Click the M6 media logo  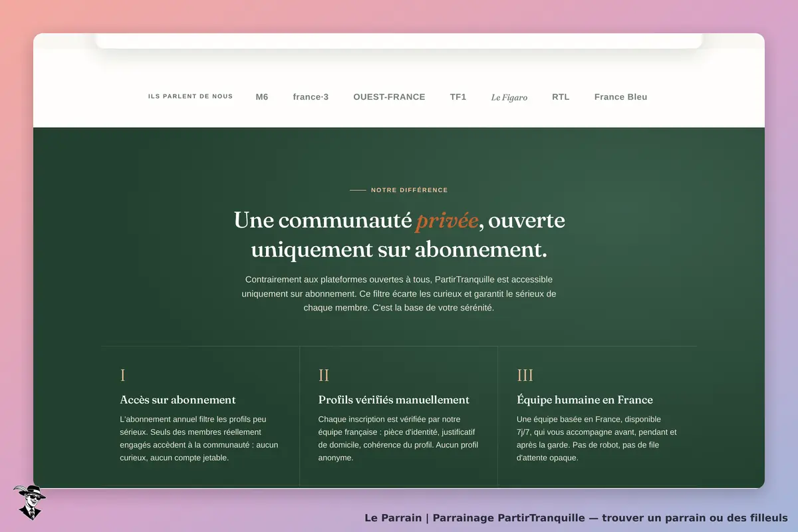tap(262, 97)
